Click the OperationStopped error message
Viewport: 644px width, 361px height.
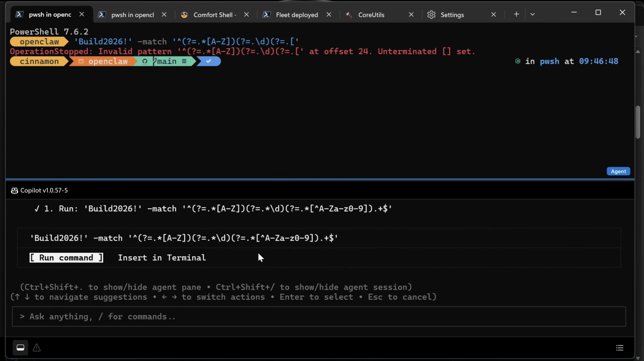(x=242, y=51)
